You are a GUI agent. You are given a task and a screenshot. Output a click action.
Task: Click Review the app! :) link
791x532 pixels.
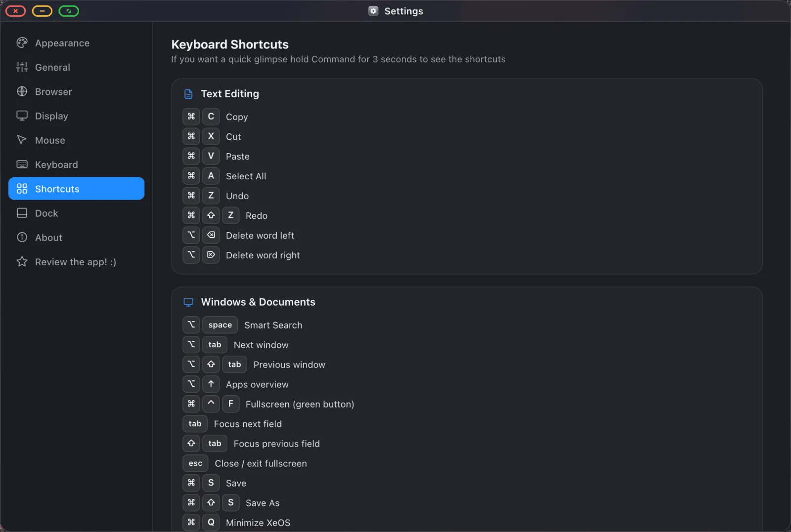pyautogui.click(x=76, y=261)
